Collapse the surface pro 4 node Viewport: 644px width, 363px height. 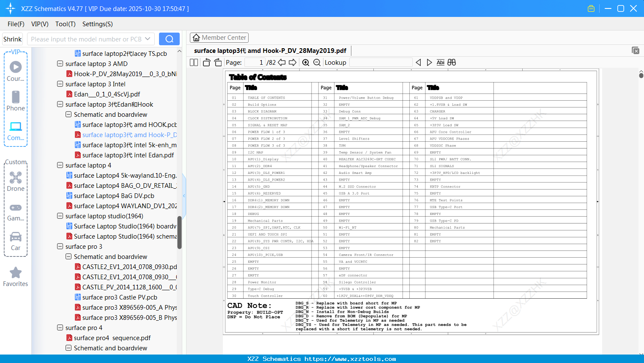(x=60, y=327)
